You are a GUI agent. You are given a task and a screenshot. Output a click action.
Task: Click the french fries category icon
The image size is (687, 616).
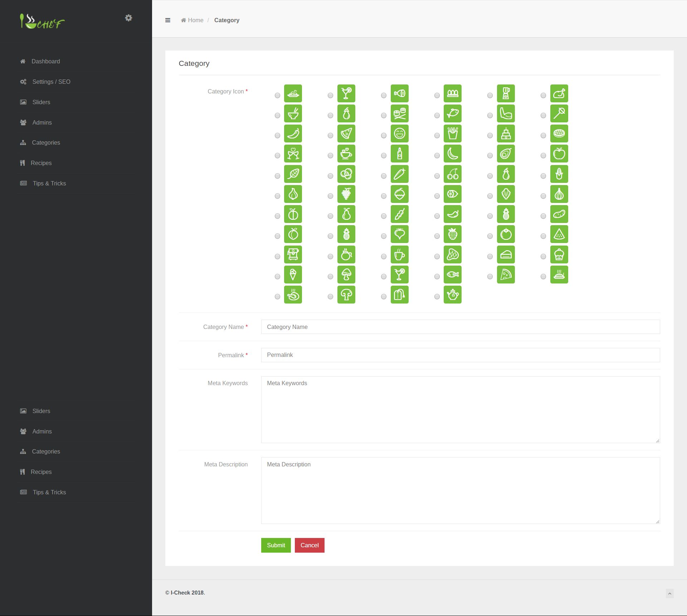click(452, 134)
